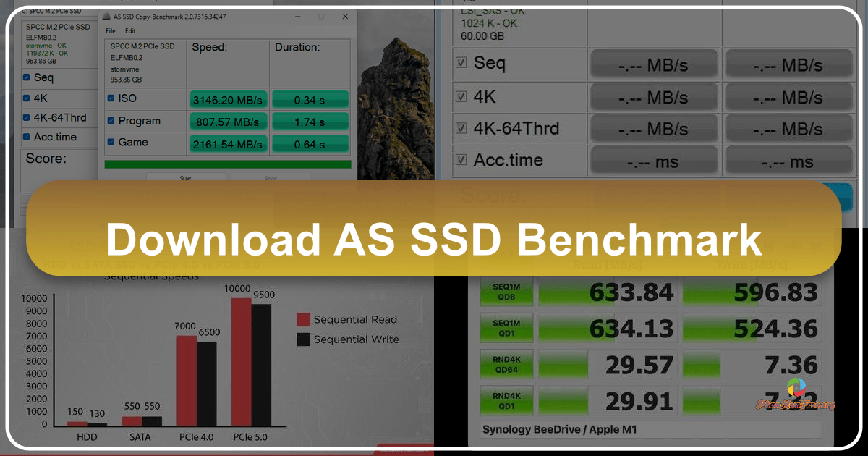Viewport: 868px width, 456px height.
Task: Open the File menu
Action: [109, 31]
